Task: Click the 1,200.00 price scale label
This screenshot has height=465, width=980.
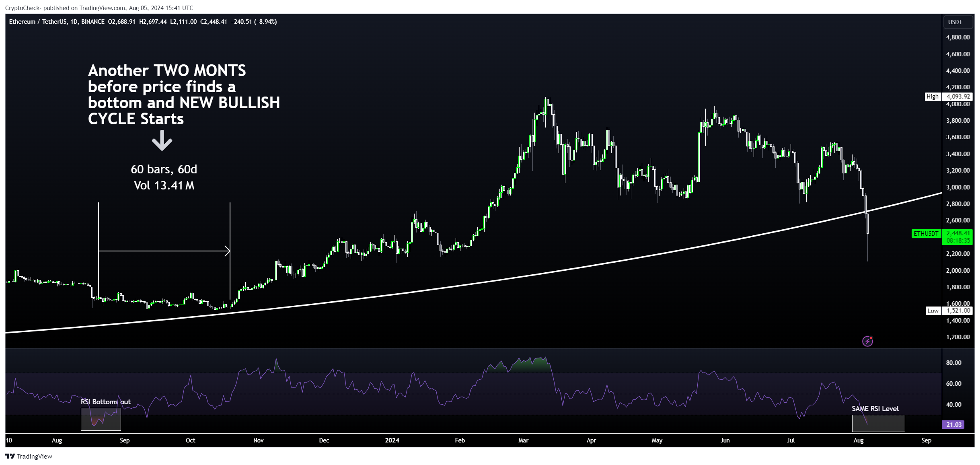Action: 958,337
